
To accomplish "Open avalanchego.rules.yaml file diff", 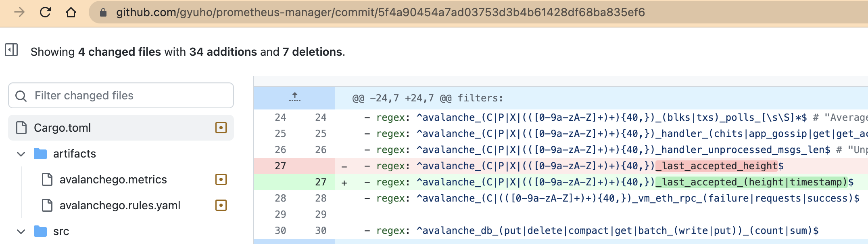I will [x=120, y=206].
